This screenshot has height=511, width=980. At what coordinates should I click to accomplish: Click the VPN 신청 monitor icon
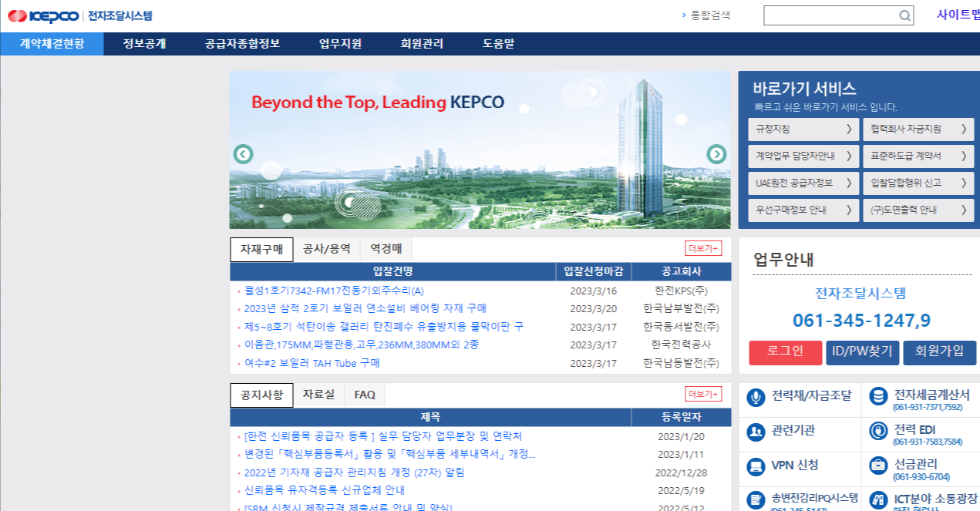tap(756, 466)
